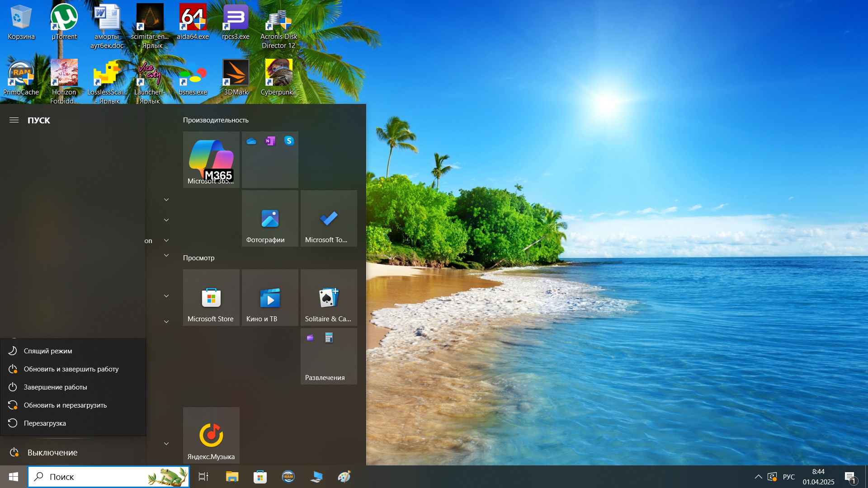
Task: Select Завершение работы in power menu
Action: pyautogui.click(x=55, y=387)
